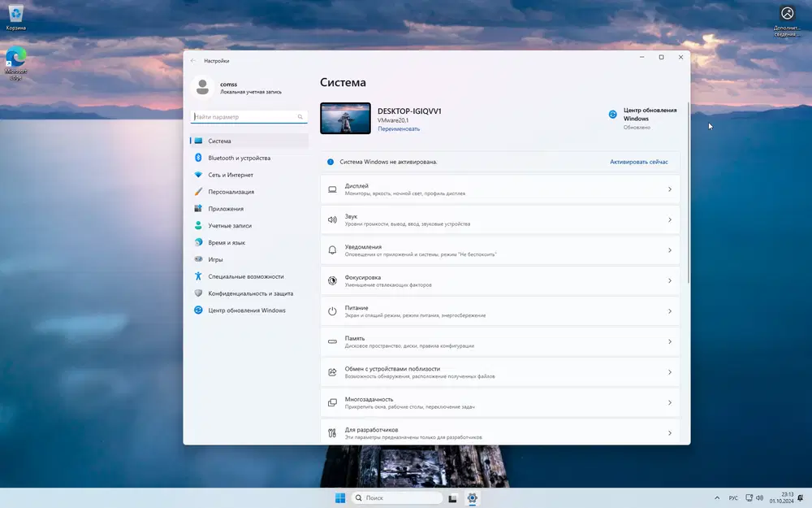Image resolution: width=812 pixels, height=508 pixels.
Task: Click the Privacy and security shield icon
Action: 198,293
